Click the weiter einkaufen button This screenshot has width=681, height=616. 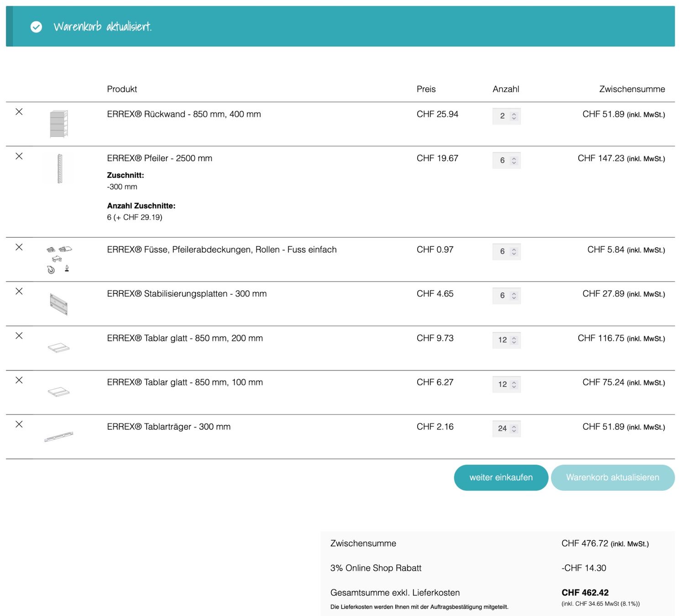(501, 478)
